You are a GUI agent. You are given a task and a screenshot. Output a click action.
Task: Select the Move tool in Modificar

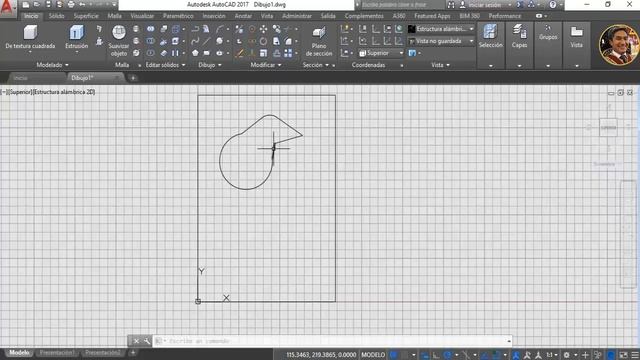[263, 29]
